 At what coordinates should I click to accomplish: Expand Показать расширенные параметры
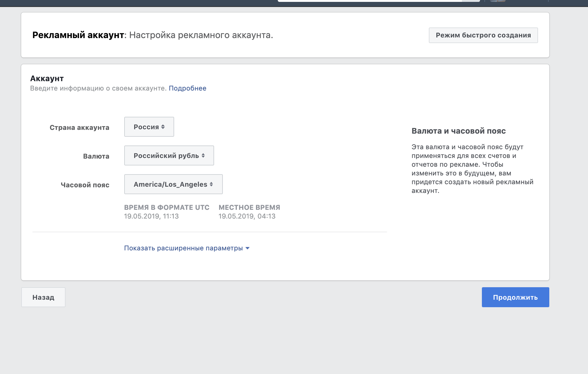tap(187, 248)
